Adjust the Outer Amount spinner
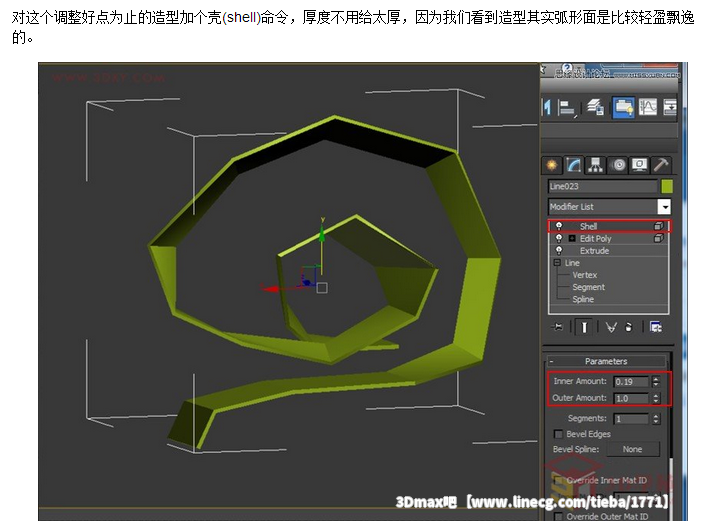Image resolution: width=708 pixels, height=521 pixels. (656, 398)
